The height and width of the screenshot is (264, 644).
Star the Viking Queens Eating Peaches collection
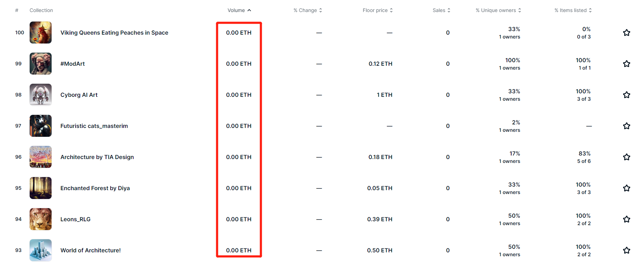pyautogui.click(x=626, y=33)
